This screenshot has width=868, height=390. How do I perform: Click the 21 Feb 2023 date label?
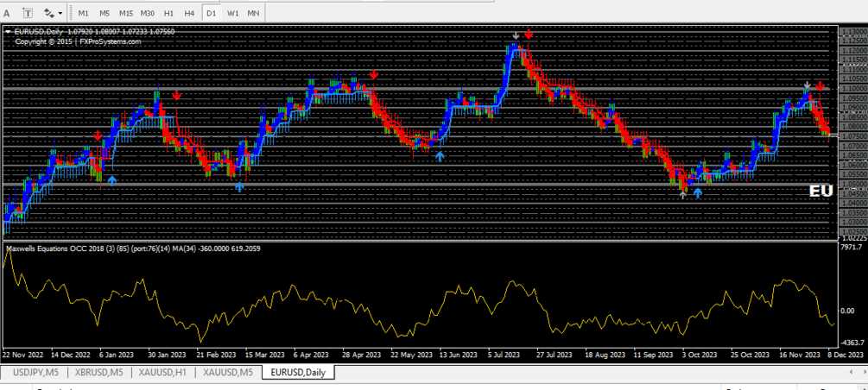point(216,355)
